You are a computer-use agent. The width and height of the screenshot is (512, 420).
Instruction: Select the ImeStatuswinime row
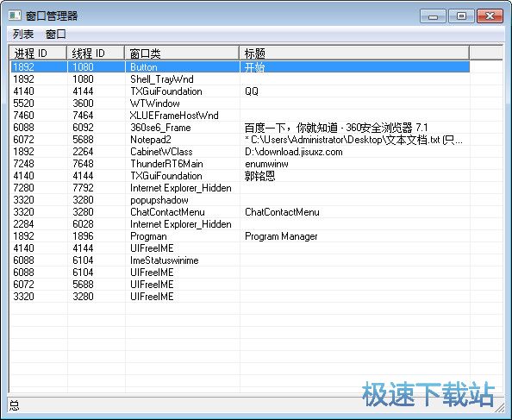point(240,260)
